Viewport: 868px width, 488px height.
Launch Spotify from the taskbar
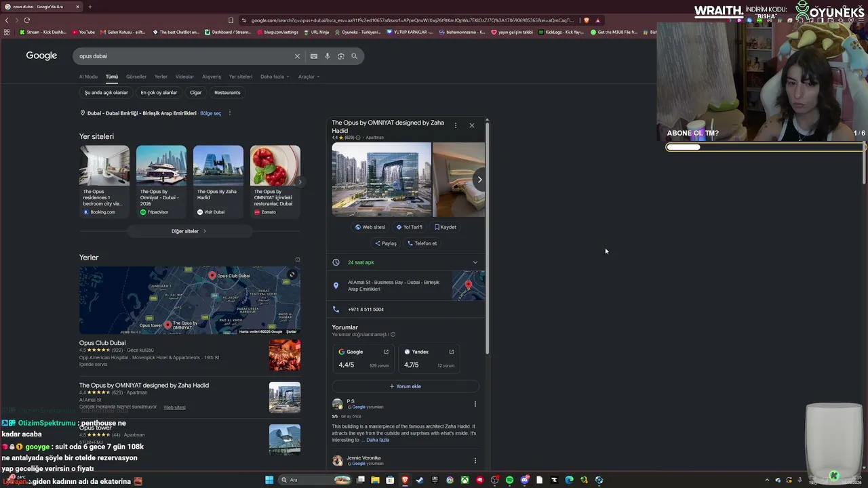pyautogui.click(x=509, y=480)
